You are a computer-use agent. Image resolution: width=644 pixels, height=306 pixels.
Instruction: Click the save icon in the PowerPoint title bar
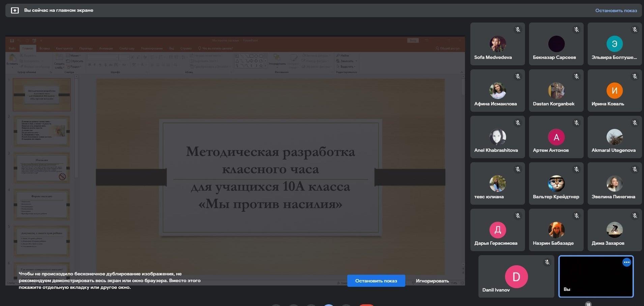pos(12,41)
